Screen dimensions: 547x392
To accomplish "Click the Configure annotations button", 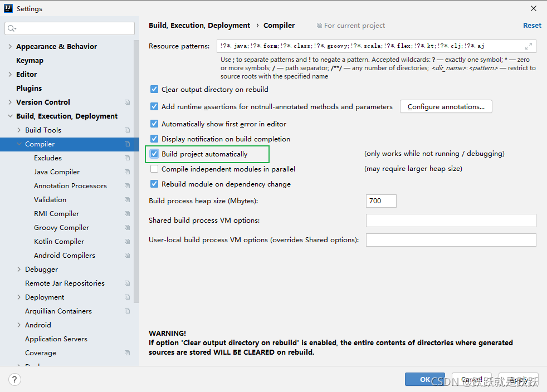I will click(x=446, y=107).
